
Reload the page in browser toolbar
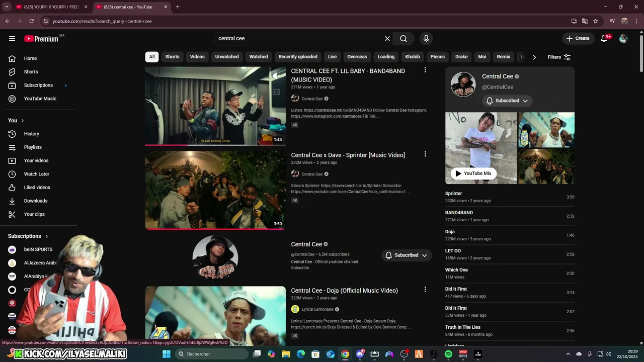31,21
